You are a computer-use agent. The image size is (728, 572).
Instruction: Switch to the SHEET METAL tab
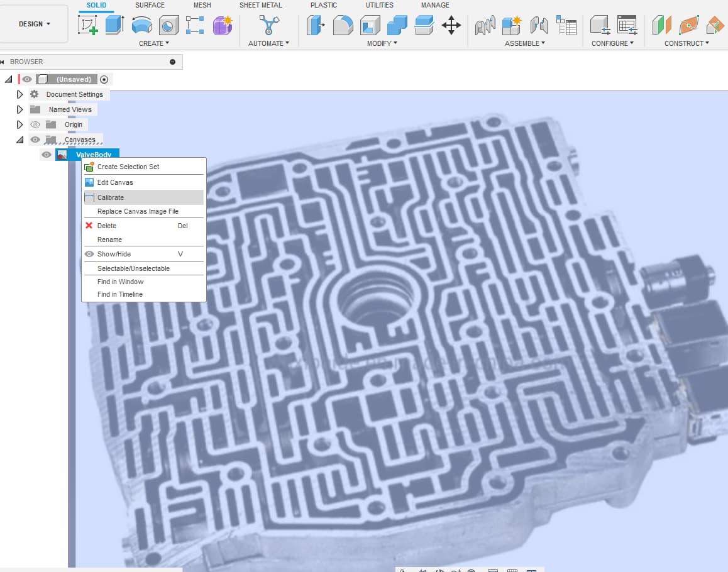click(x=260, y=5)
